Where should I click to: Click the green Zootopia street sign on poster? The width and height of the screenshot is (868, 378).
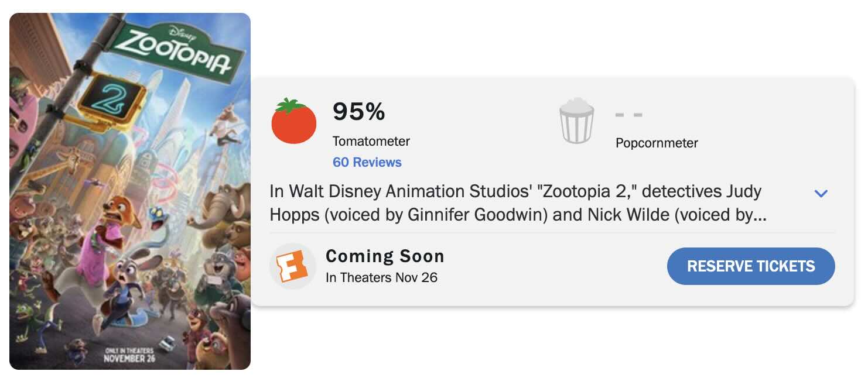(179, 50)
